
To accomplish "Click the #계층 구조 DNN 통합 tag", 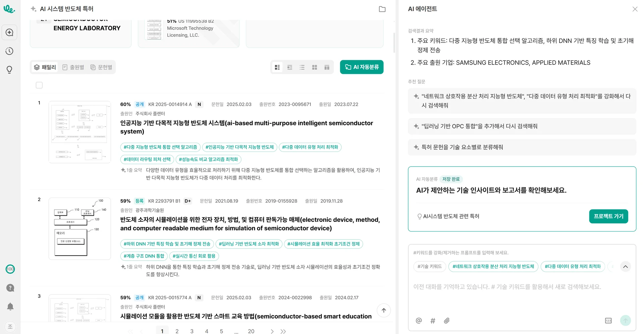I will click(144, 256).
